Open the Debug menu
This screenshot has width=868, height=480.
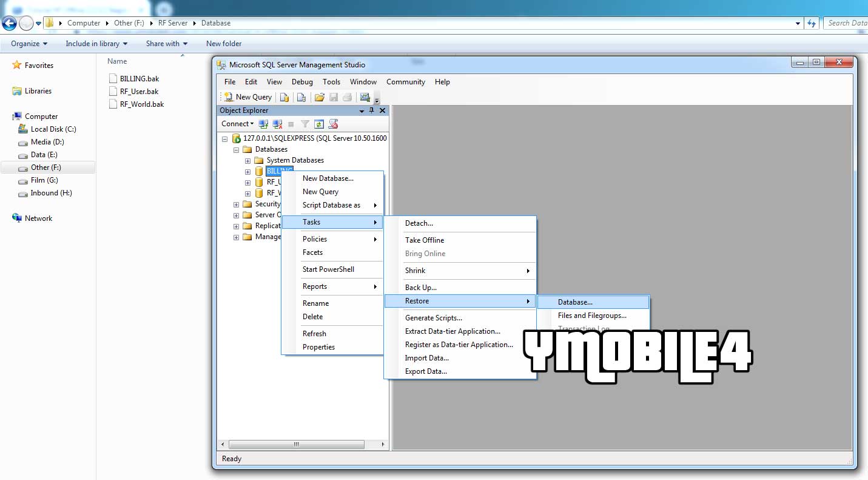[302, 82]
